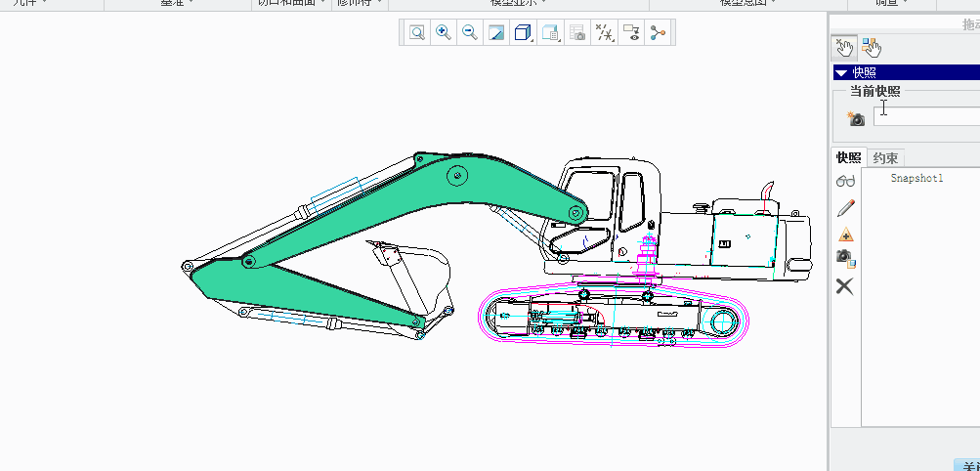Open the saved orientations view list
The image size is (980, 471).
pyautogui.click(x=550, y=33)
